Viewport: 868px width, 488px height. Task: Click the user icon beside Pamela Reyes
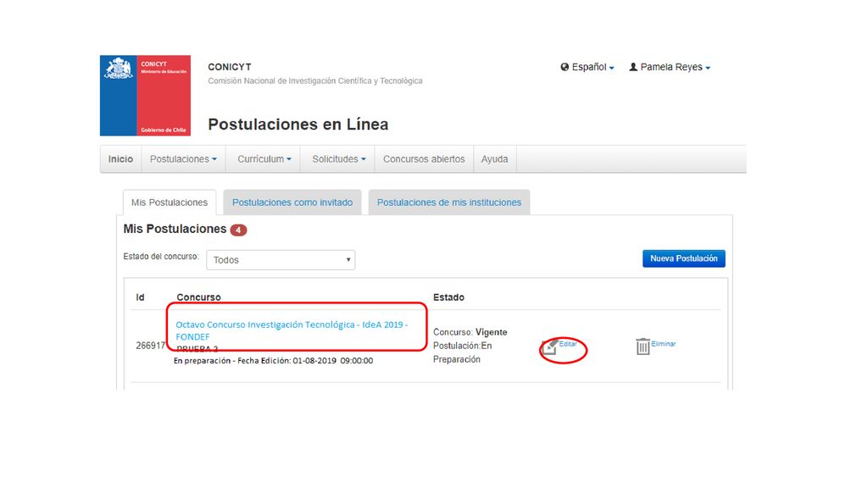[633, 67]
